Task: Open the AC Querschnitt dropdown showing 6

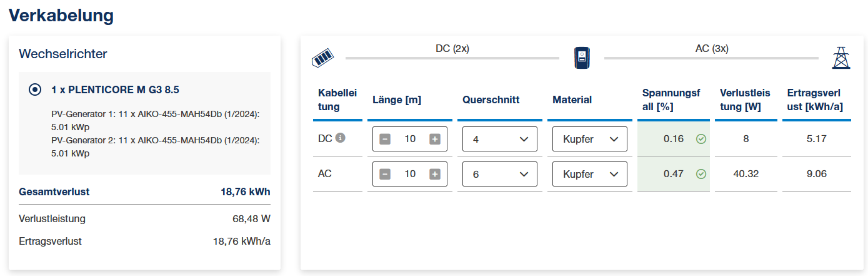Action: point(500,174)
